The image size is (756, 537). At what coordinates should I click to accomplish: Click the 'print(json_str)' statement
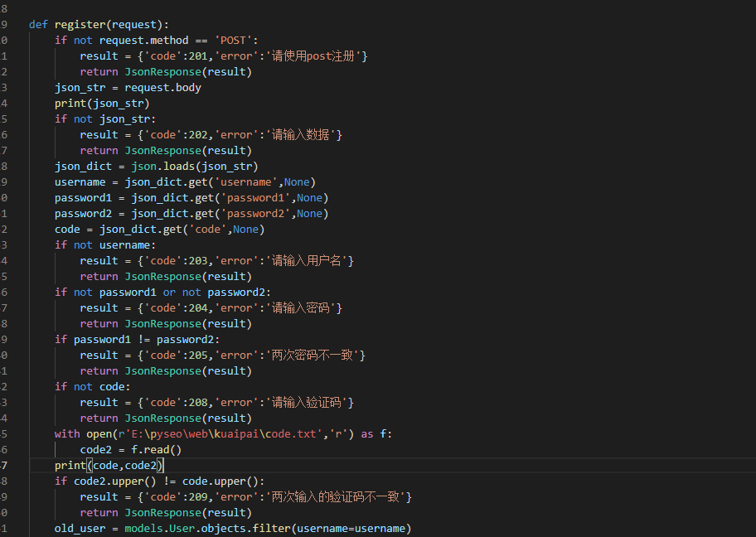pos(102,104)
